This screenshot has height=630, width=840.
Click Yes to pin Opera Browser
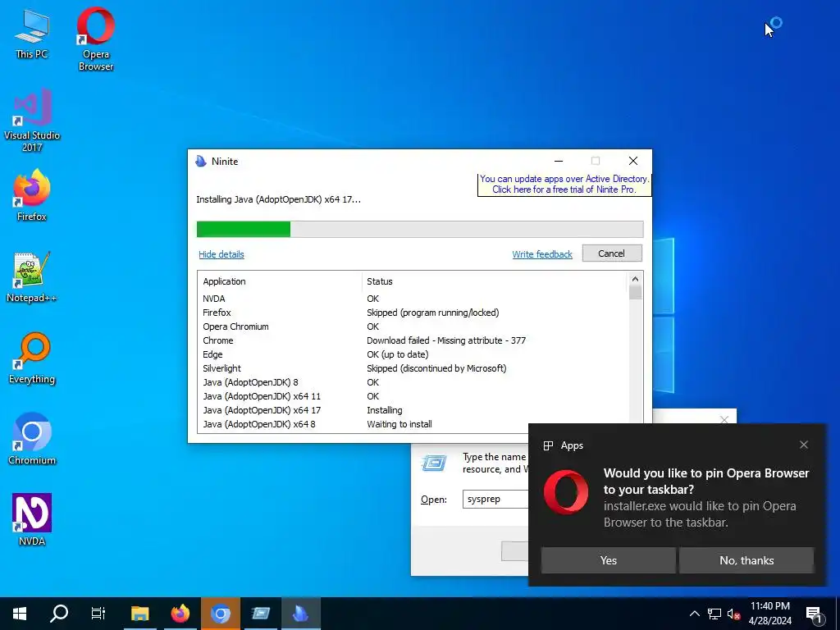(608, 560)
